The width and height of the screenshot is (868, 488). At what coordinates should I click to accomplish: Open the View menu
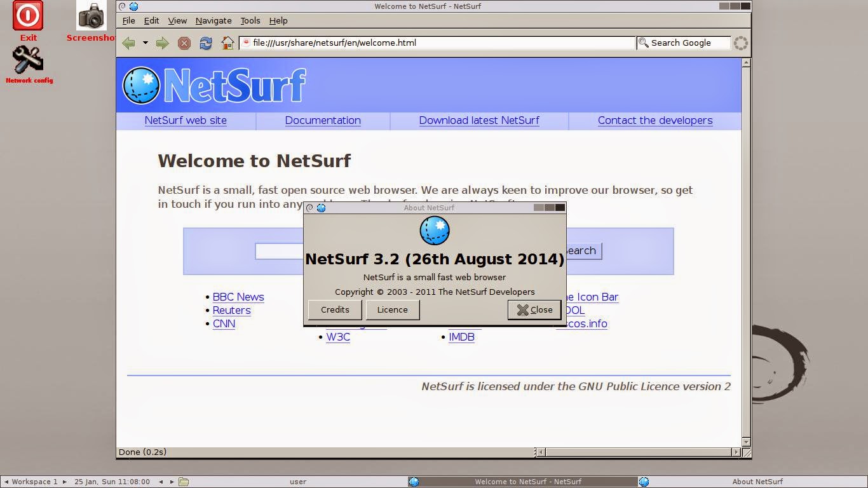(x=177, y=21)
